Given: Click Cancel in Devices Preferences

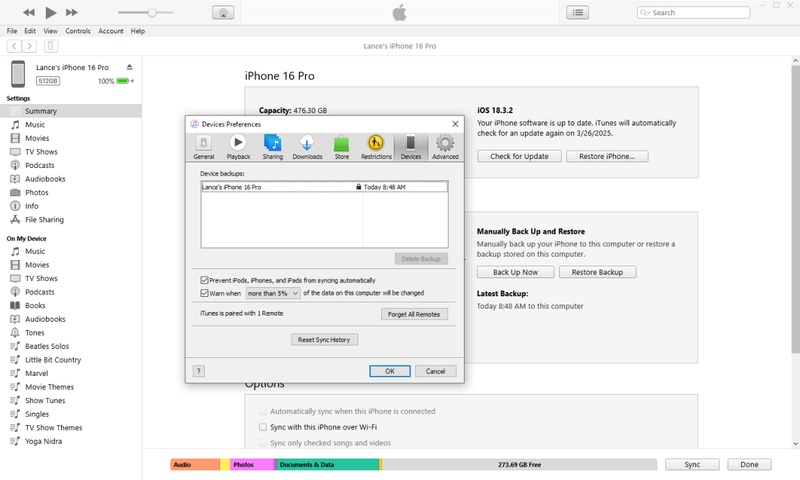Looking at the screenshot, I should click(x=435, y=371).
